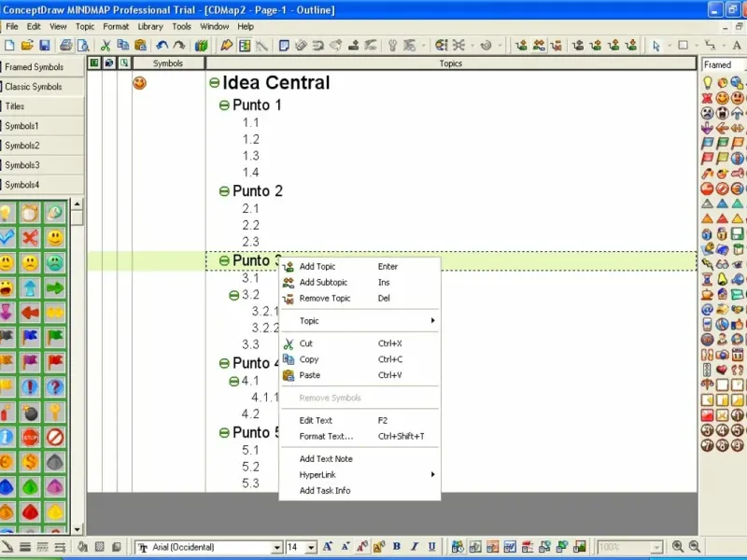
Task: Open the font name dropdown
Action: click(277, 548)
